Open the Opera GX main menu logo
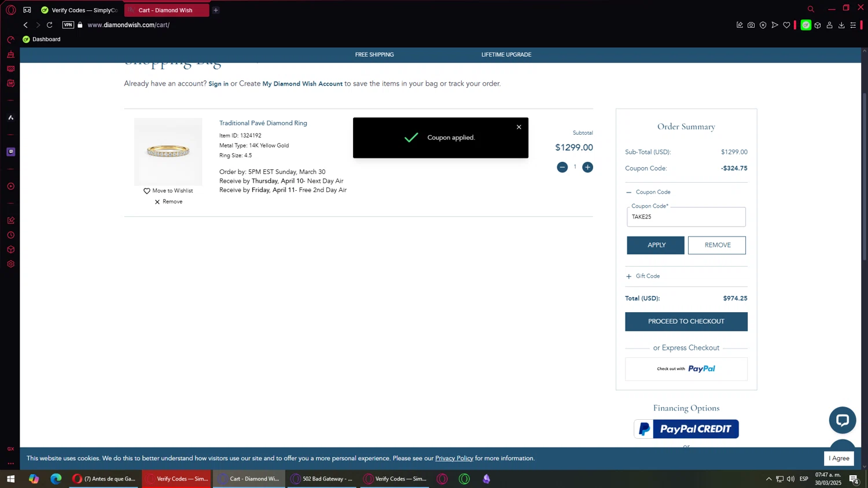 [x=10, y=10]
